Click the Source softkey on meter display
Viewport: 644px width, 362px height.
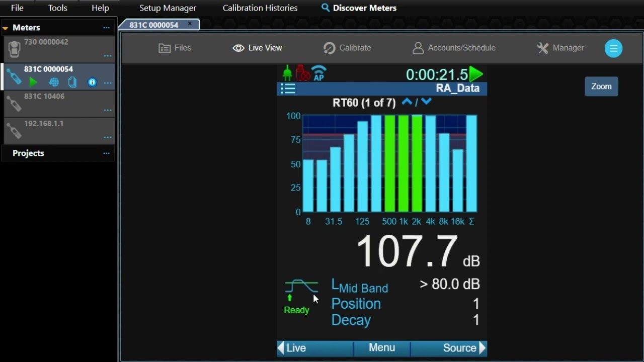coord(449,348)
